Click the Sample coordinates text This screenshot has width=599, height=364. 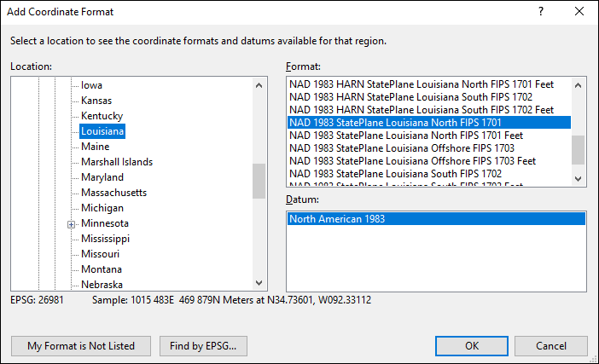pyautogui.click(x=231, y=300)
